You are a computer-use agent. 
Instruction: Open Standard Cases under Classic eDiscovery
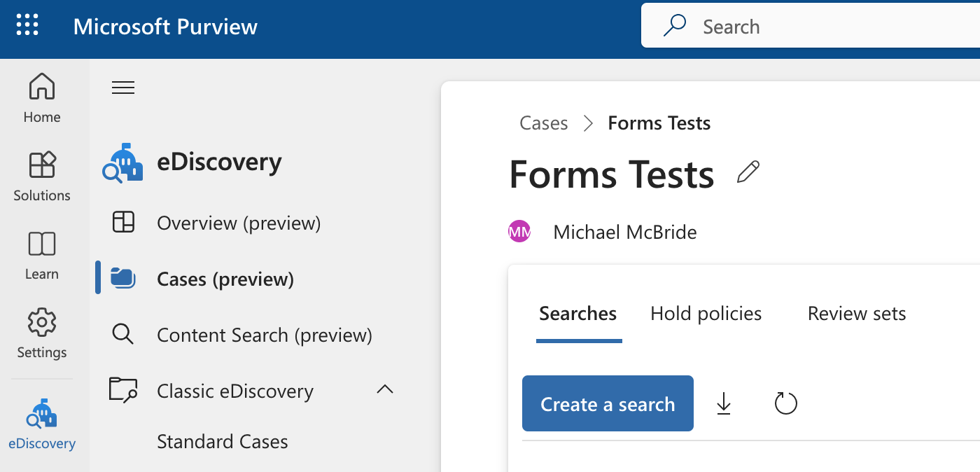223,442
